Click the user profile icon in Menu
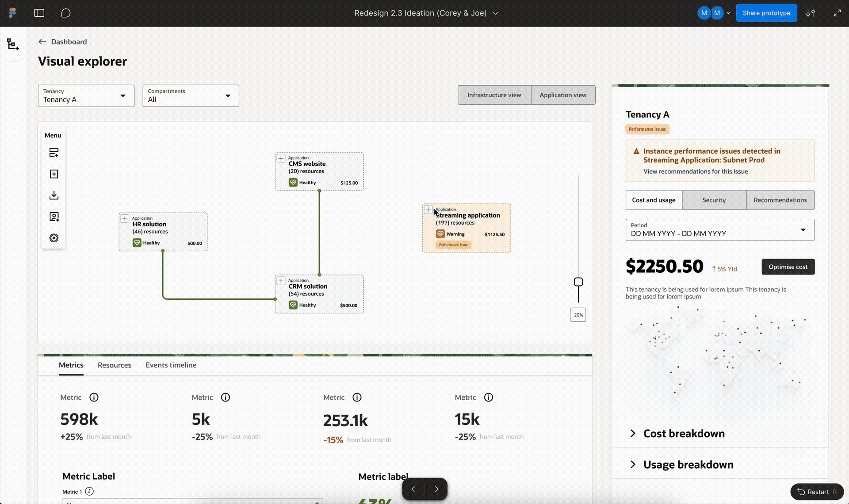This screenshot has width=849, height=504. 54,217
